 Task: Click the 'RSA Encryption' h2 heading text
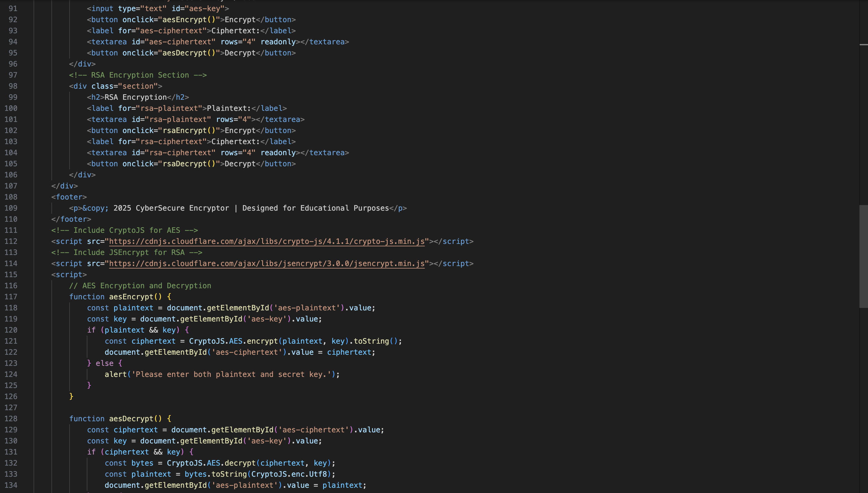135,97
